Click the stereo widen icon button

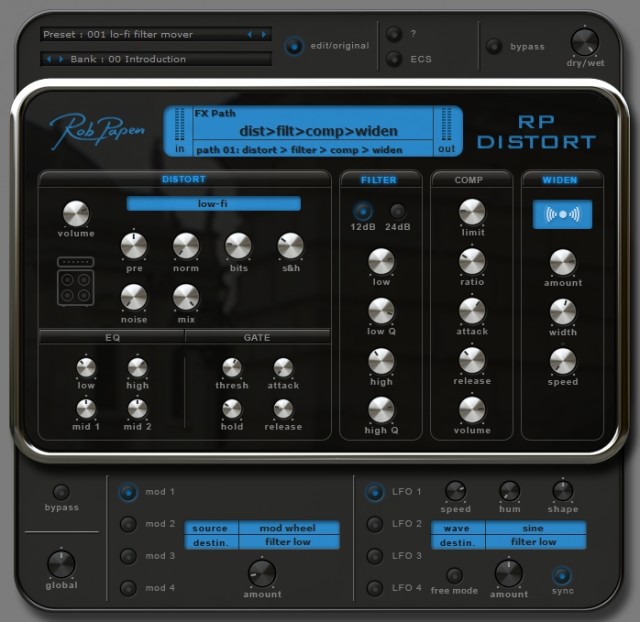562,215
